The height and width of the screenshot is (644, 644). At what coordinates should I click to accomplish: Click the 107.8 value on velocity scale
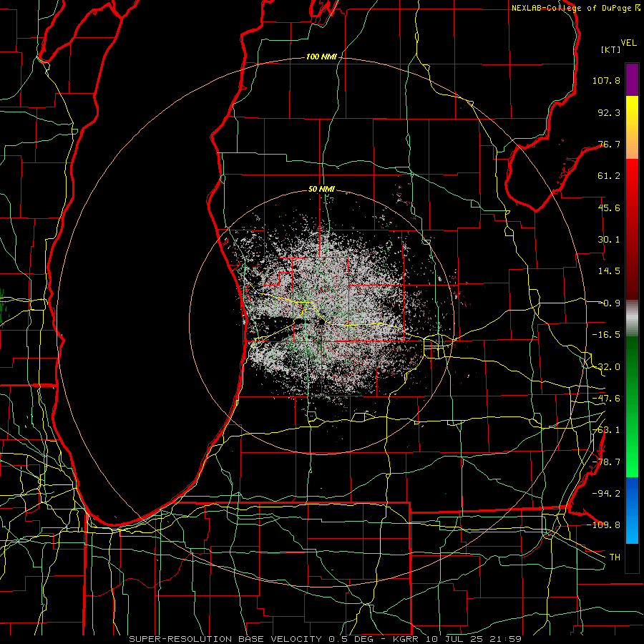(x=606, y=80)
